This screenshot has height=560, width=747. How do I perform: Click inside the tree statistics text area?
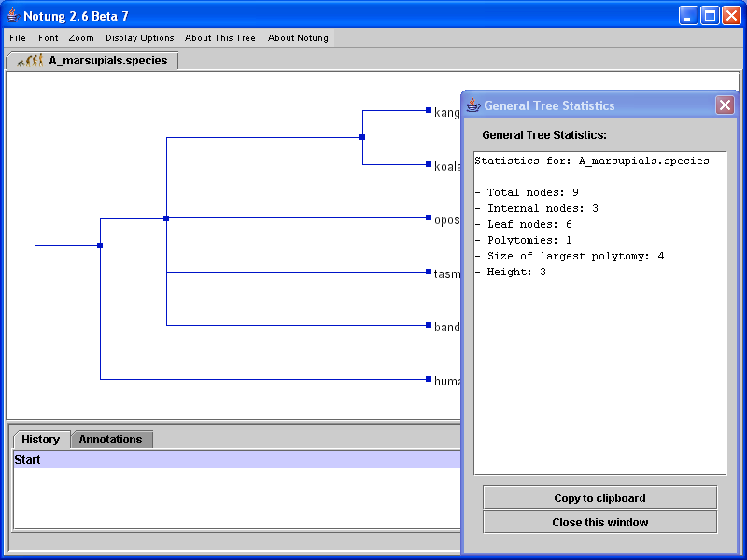599,373
